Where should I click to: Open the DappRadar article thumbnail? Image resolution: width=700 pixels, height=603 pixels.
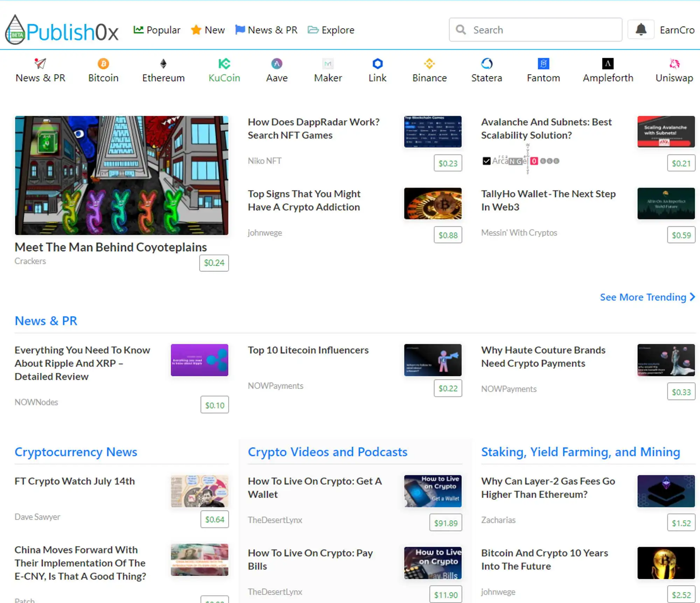433,132
